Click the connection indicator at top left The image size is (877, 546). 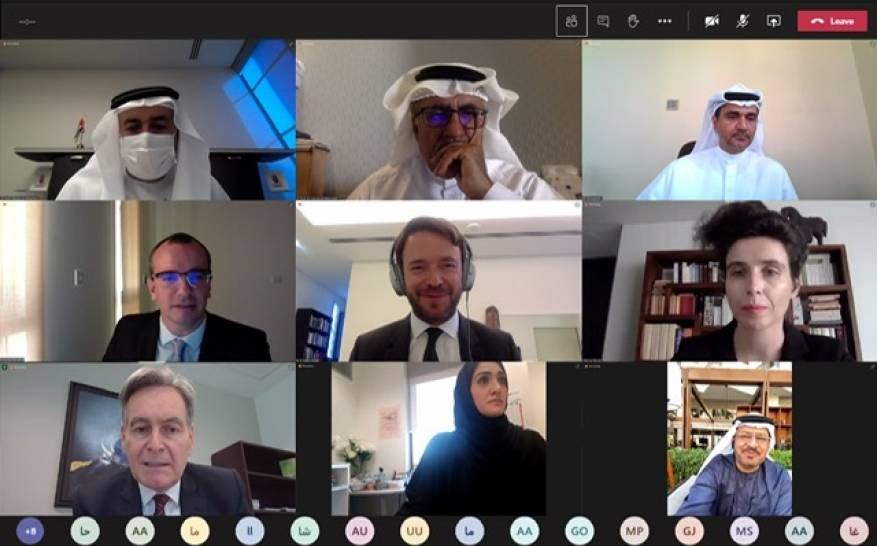coord(27,22)
